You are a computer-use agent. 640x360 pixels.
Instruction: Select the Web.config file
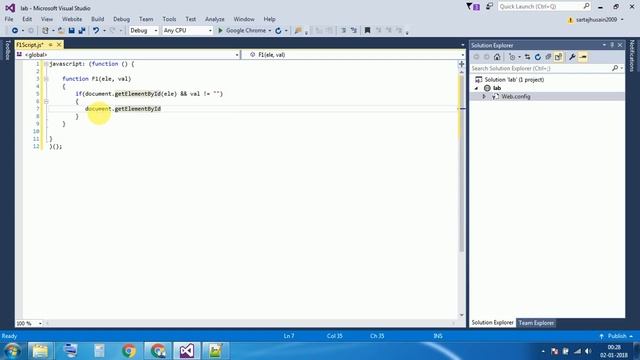516,97
